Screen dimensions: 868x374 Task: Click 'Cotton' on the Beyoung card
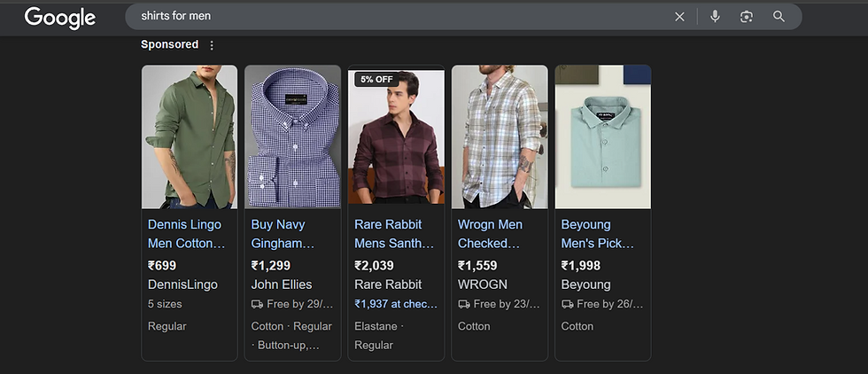(x=577, y=326)
